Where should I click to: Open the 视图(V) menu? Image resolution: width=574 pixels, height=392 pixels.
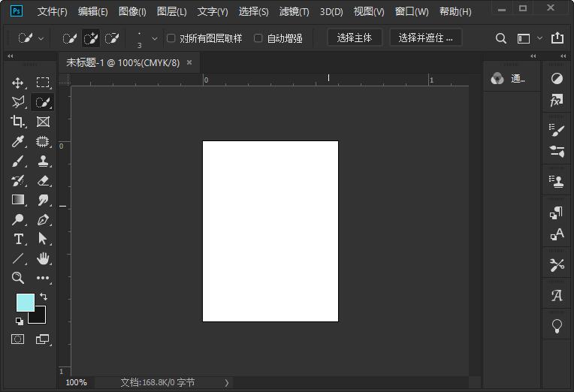(369, 12)
